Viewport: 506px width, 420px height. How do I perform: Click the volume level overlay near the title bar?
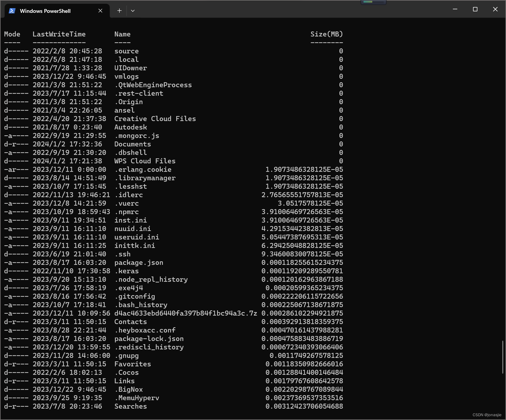click(x=374, y=2)
